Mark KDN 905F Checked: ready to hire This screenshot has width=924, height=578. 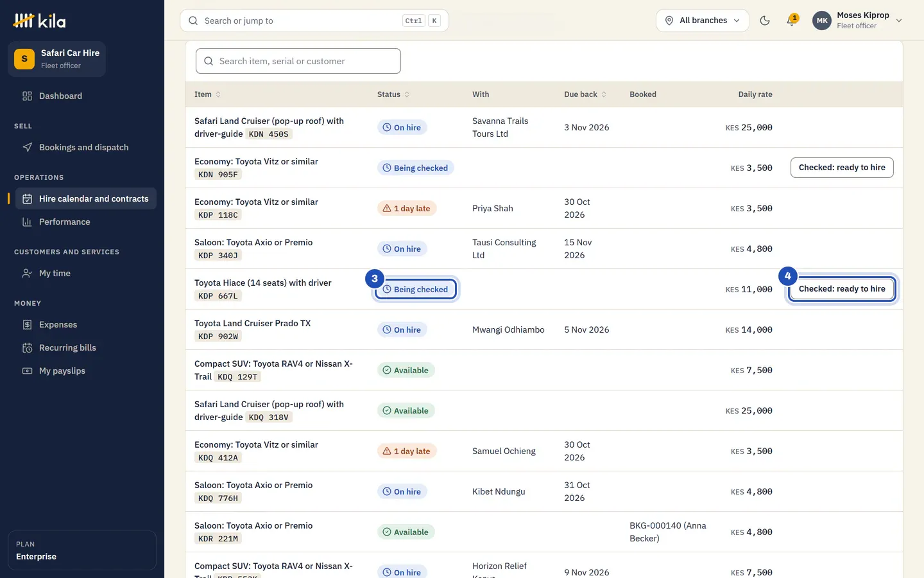(842, 168)
